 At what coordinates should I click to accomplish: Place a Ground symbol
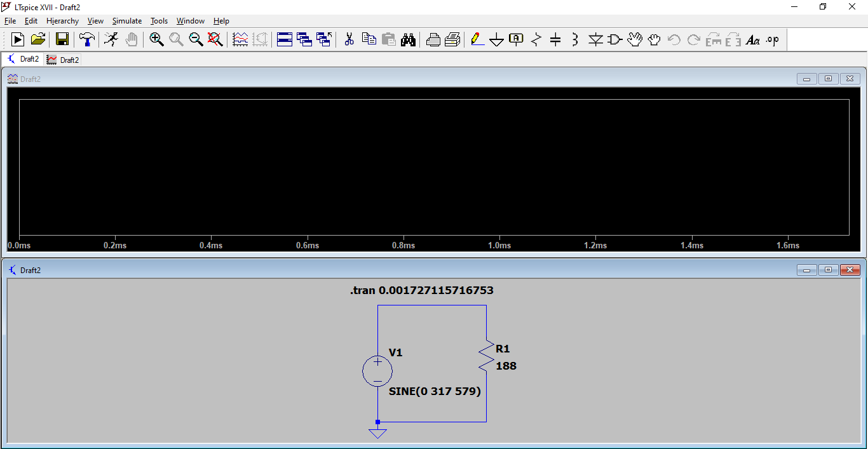496,39
